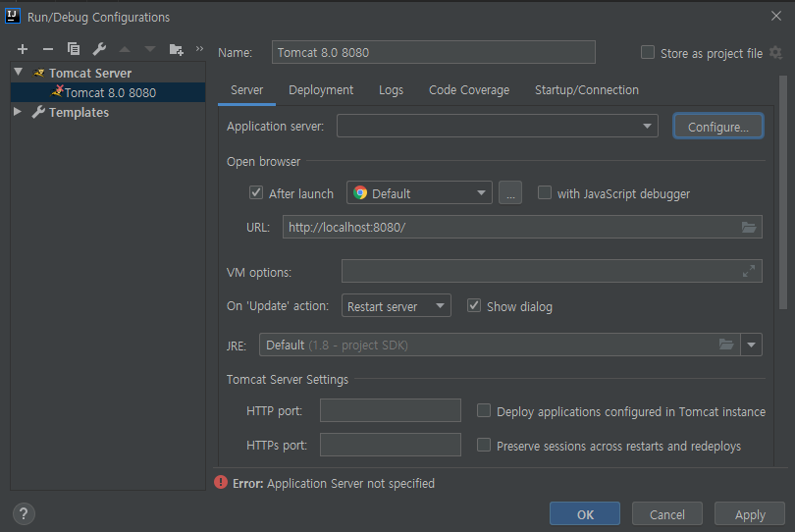Click the Configure... button
795x532 pixels.
717,127
